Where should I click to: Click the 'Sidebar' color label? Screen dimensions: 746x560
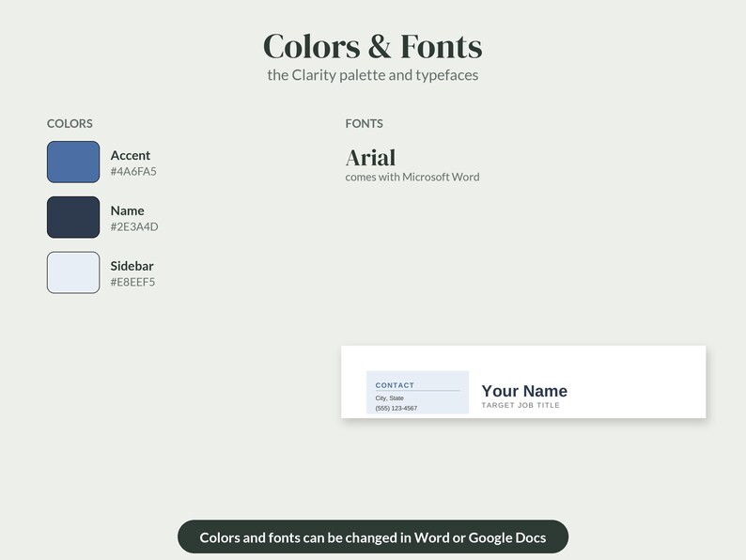(x=132, y=266)
